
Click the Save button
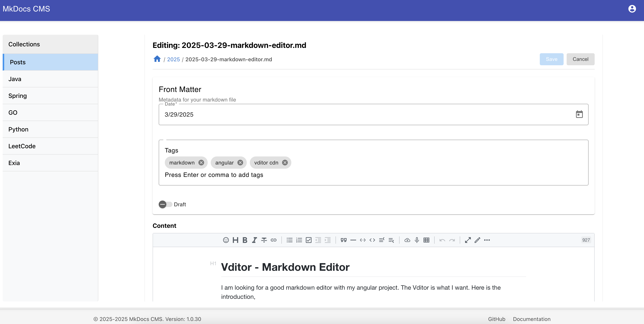click(551, 59)
